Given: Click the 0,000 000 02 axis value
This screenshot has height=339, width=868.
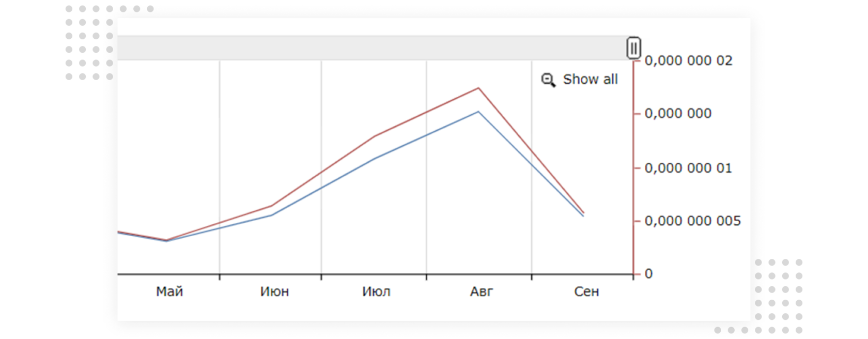Looking at the screenshot, I should pyautogui.click(x=688, y=61).
